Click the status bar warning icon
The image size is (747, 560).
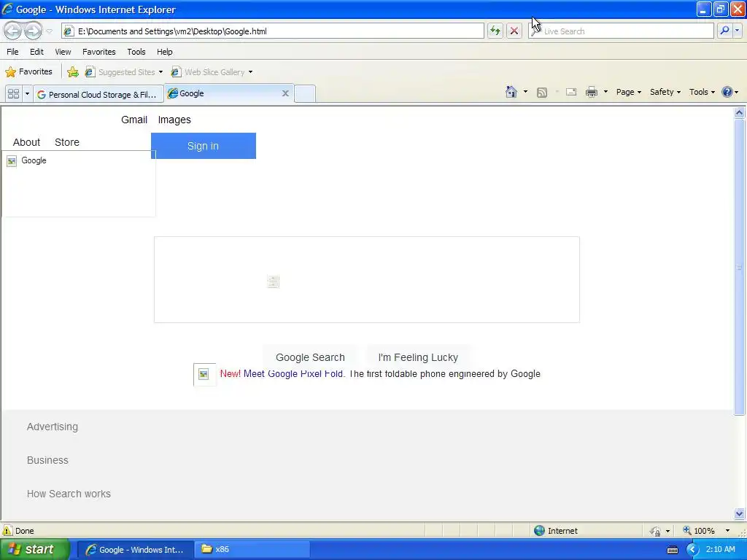coord(7,531)
